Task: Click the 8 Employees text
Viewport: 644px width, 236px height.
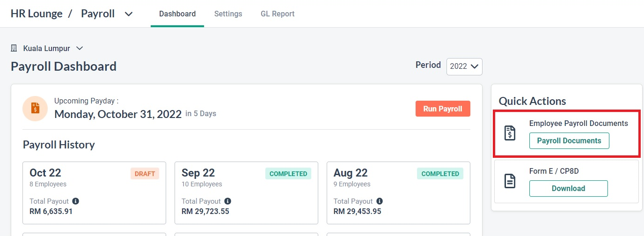Action: 48,184
